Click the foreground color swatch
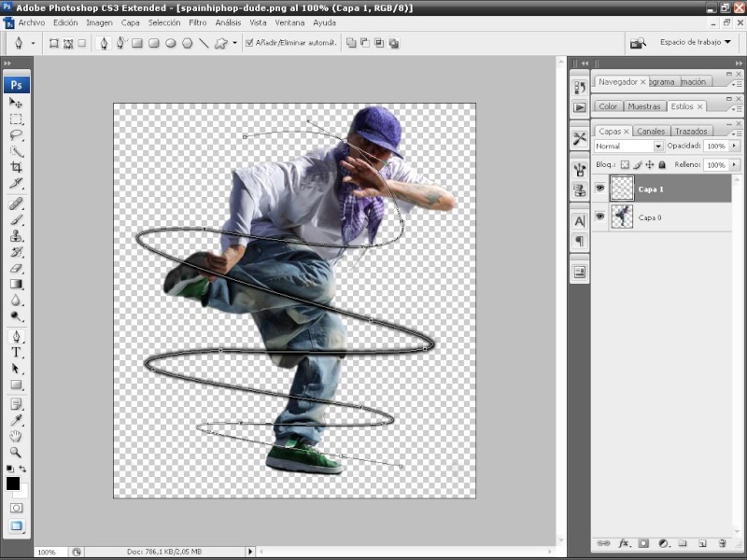This screenshot has width=747, height=560. click(x=13, y=483)
